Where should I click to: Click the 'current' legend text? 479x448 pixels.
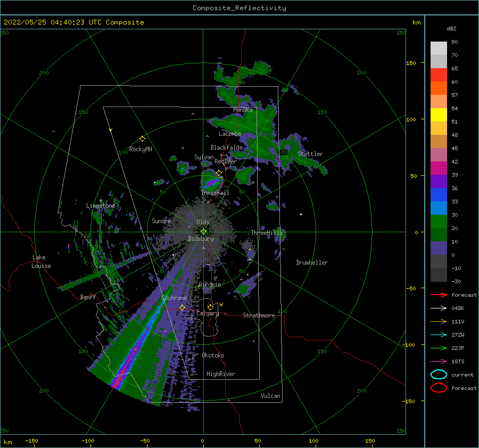point(463,374)
